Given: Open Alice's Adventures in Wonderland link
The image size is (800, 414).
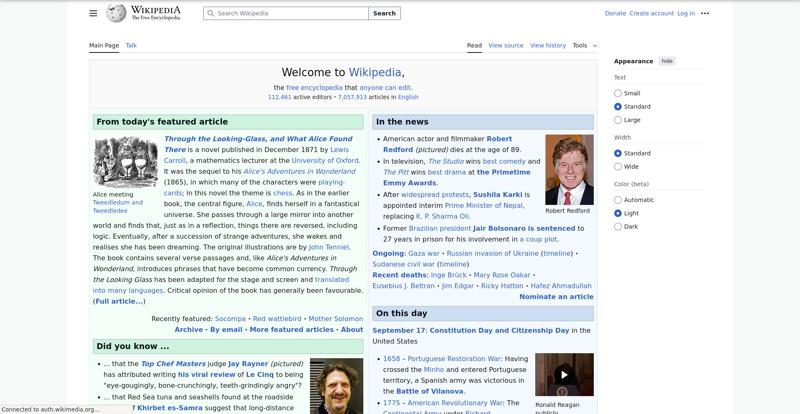Looking at the screenshot, I should tap(299, 172).
